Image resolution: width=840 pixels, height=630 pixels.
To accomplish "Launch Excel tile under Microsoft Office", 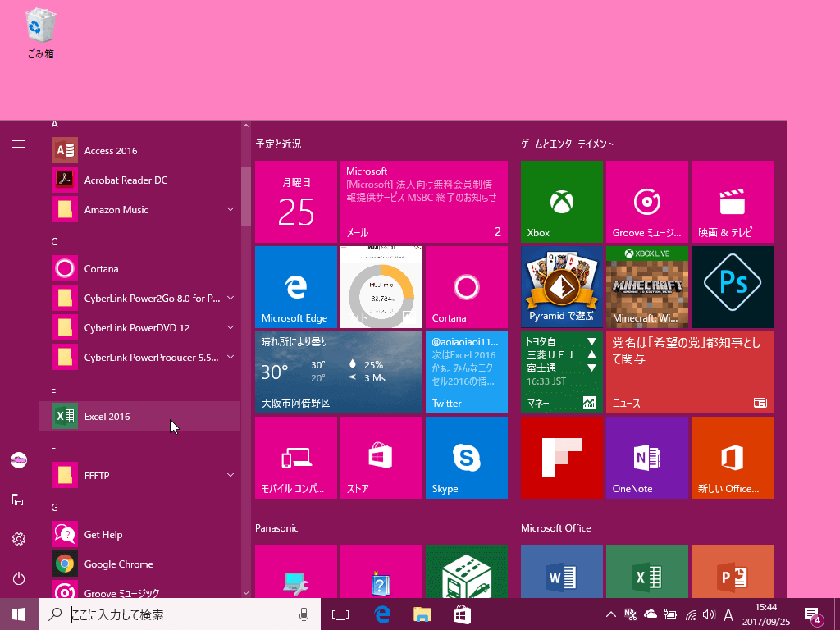I will 647,571.
